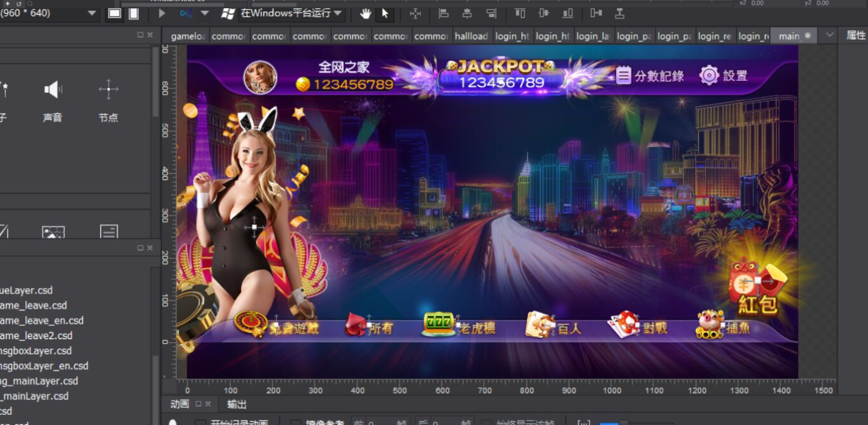Select the 声音 (Sound) widget icon
Viewport: 868px width, 425px height.
[x=52, y=90]
